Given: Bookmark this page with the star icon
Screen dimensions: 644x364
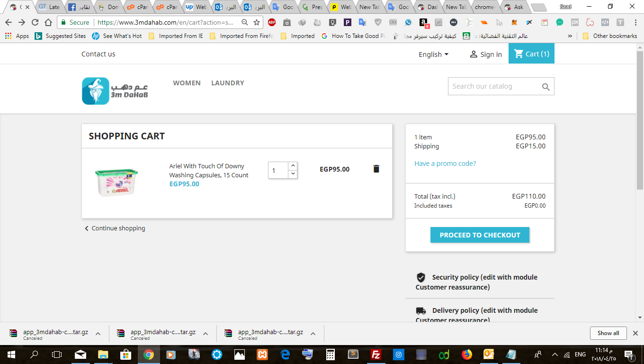Looking at the screenshot, I should (x=257, y=22).
